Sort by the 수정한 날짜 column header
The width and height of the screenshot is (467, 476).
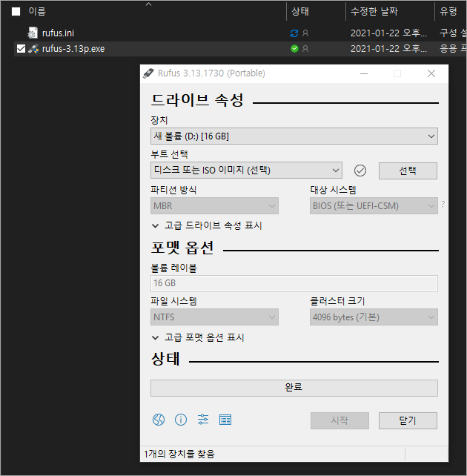click(374, 12)
